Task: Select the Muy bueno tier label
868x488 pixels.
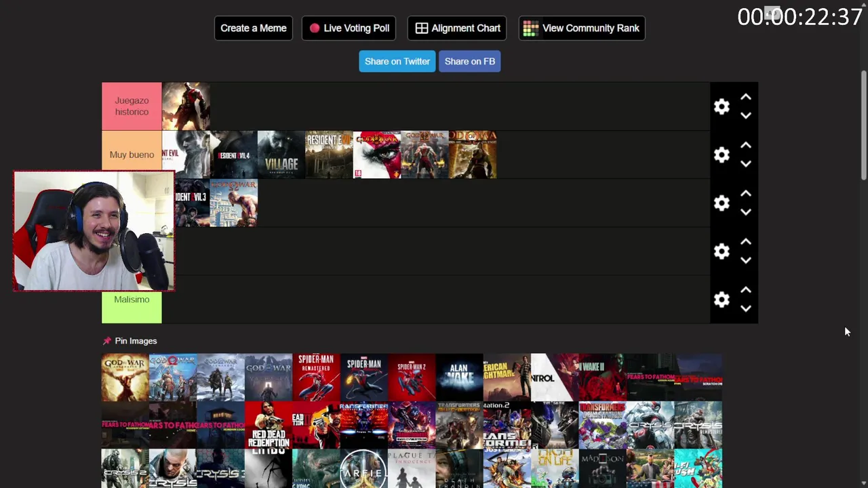Action: [x=132, y=155]
